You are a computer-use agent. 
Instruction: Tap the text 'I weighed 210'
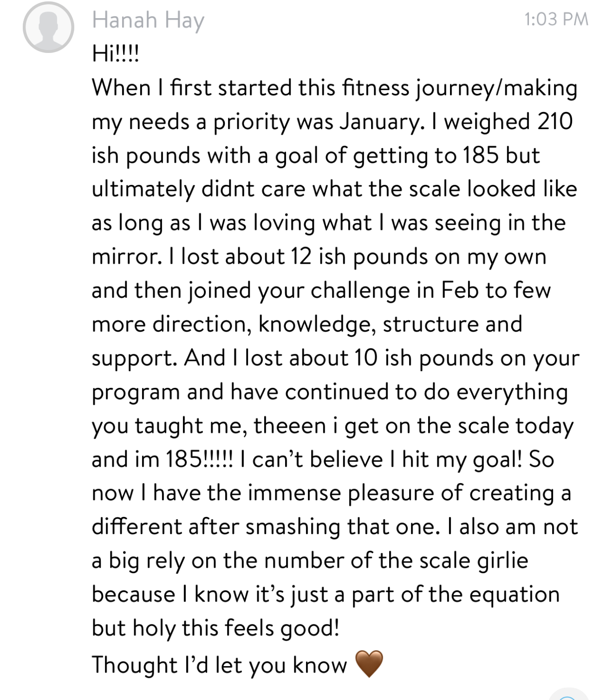(502, 122)
